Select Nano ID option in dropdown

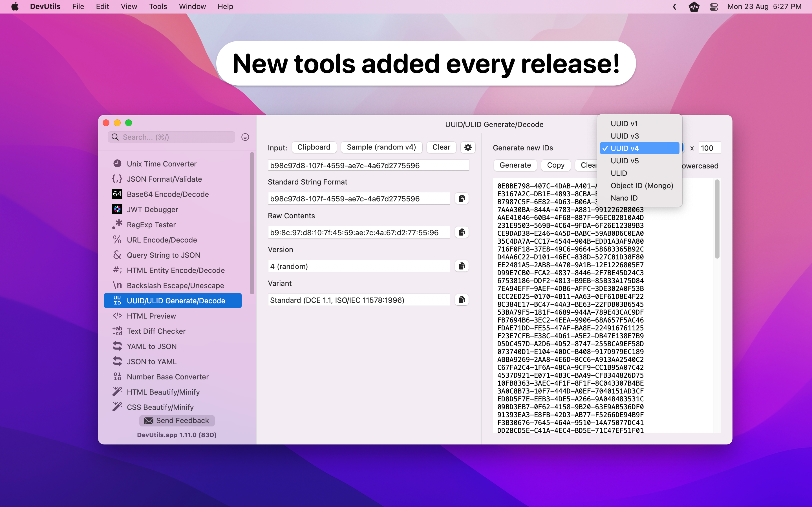coord(624,198)
